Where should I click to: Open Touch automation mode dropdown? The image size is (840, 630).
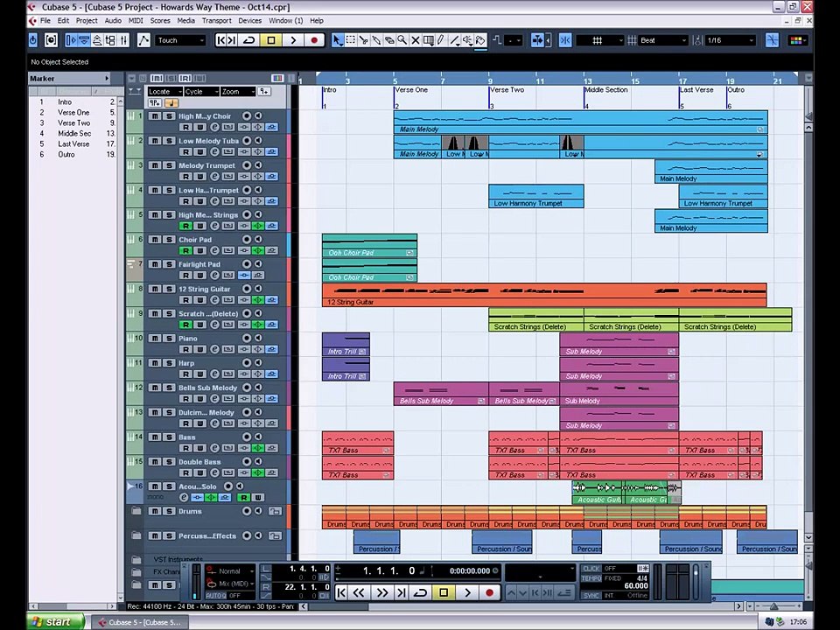pos(180,40)
